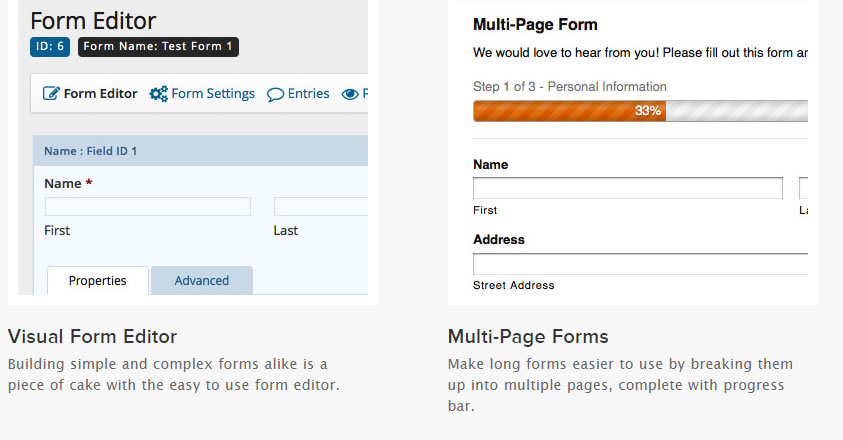The width and height of the screenshot is (843, 440).
Task: Click the 'Make long forms easier to use' description
Action: click(x=620, y=385)
